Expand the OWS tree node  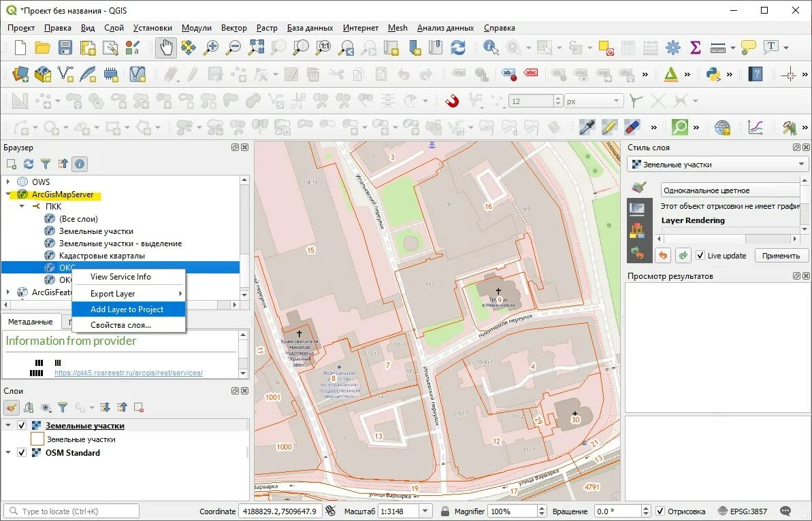(7, 182)
